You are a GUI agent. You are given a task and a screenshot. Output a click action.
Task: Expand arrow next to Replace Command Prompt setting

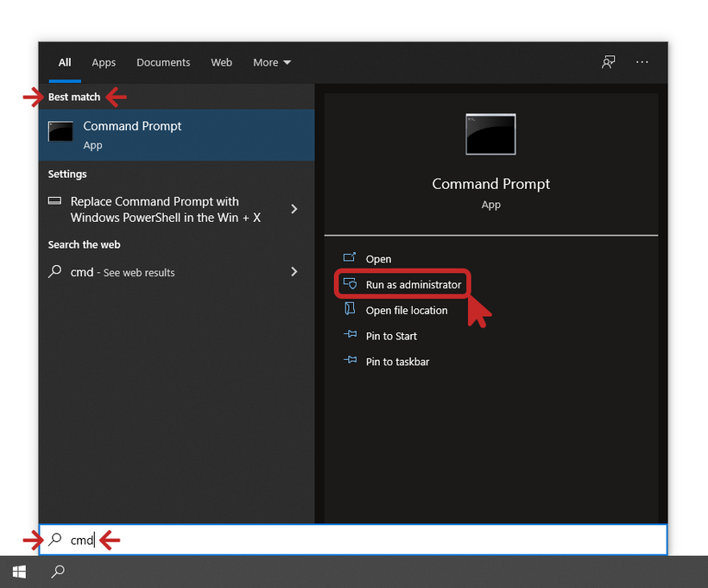click(x=294, y=209)
